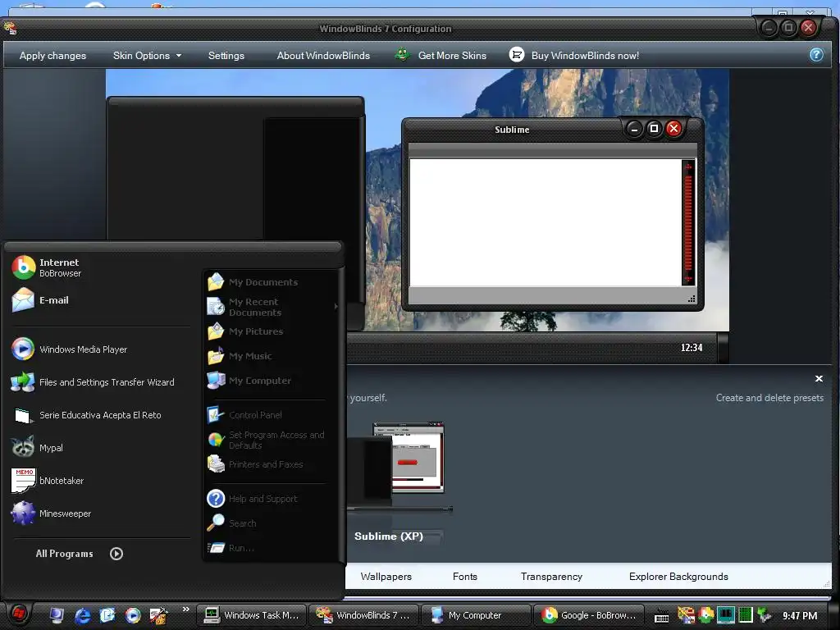Open Settings in WindowBlinds toolbar
Image resolution: width=840 pixels, height=630 pixels.
point(226,56)
